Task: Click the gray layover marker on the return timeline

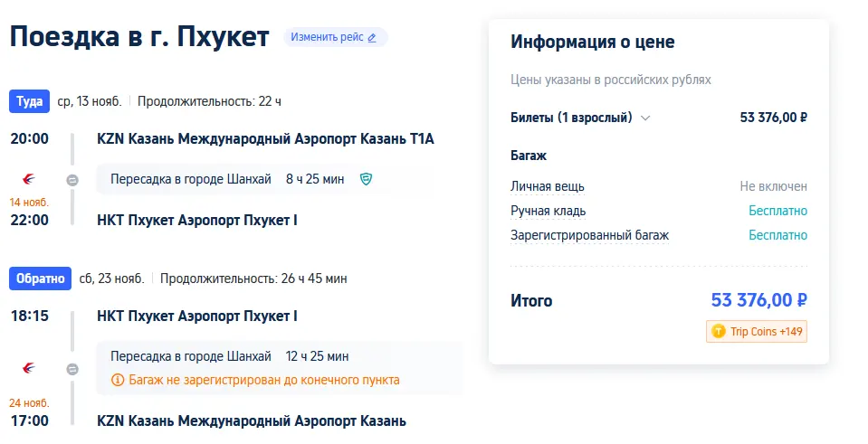Action: tap(72, 369)
